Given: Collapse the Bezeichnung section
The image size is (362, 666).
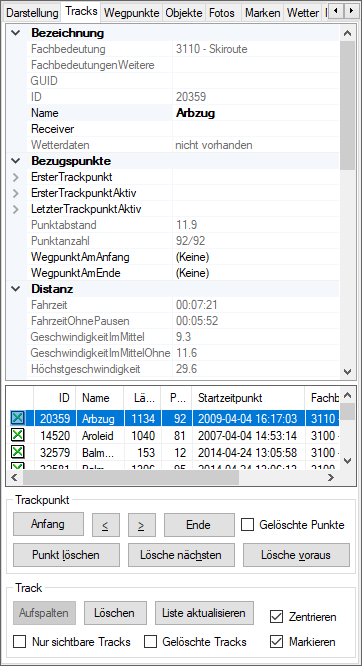Looking at the screenshot, I should pos(15,33).
